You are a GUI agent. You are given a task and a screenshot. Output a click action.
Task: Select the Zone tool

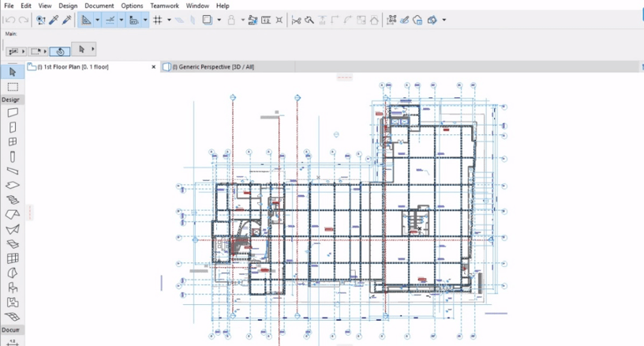(13, 303)
